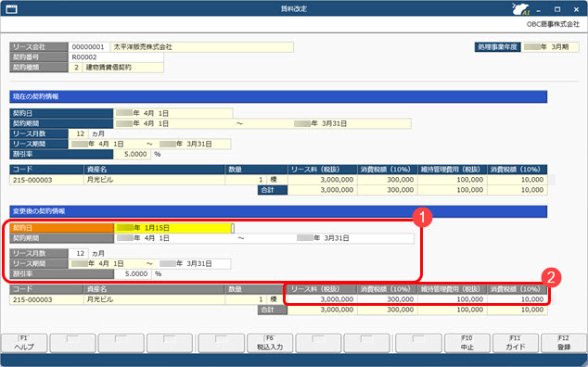Click the changed リース料(税抜) cell 3,000,000
The width and height of the screenshot is (588, 367).
322,299
